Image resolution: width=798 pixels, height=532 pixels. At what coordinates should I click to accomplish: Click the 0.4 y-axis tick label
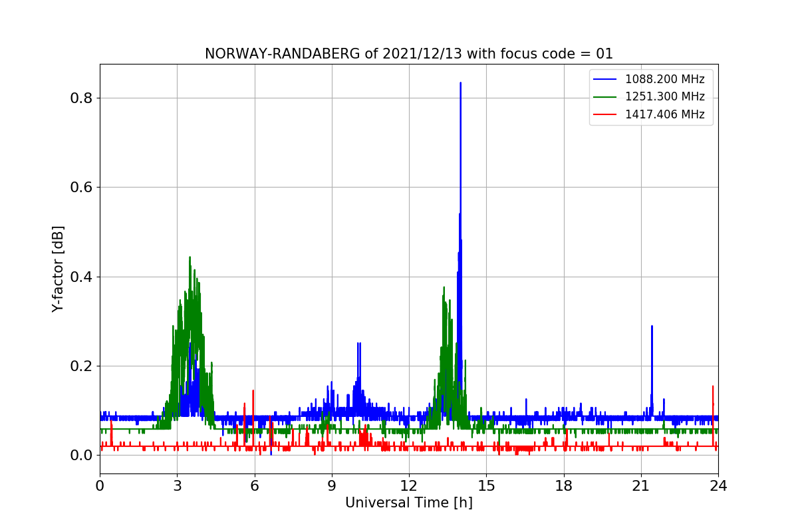[82, 277]
